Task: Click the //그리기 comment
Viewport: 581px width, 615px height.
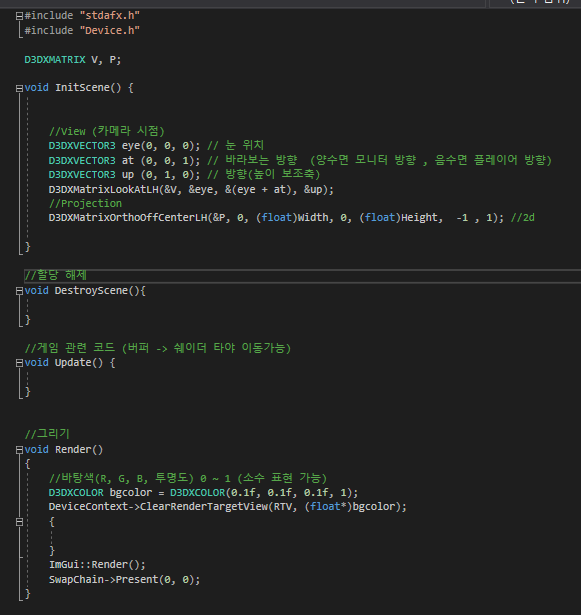Action: pyautogui.click(x=47, y=434)
